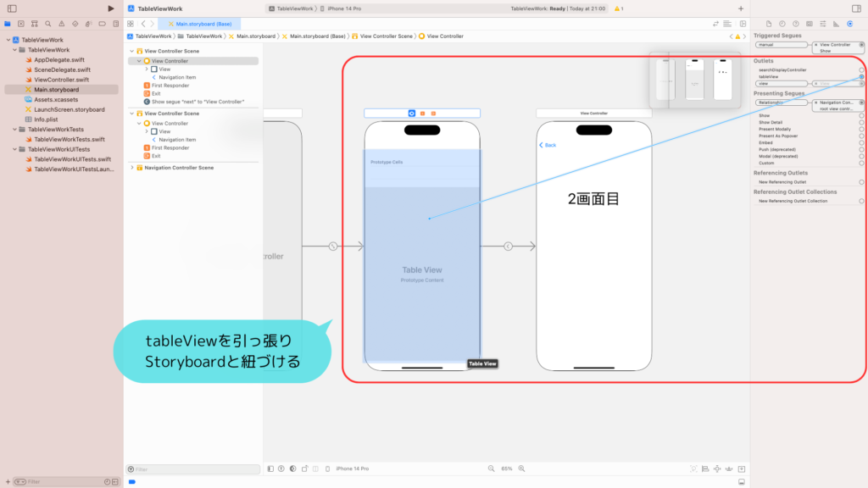This screenshot has height=488, width=868.
Task: Collapse the TableViewWorkUITests folder
Action: [x=15, y=149]
